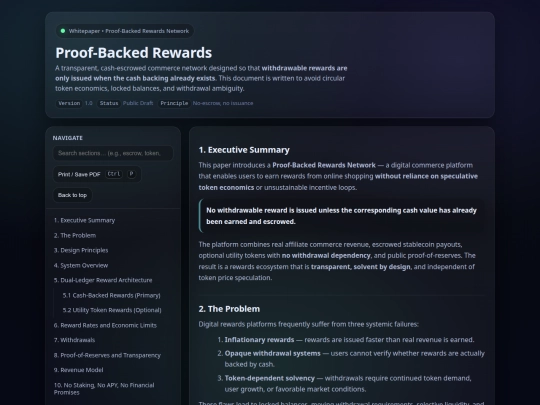Click the 2. The Problem content heading
Viewport: 540px width, 405px height.
click(x=229, y=309)
